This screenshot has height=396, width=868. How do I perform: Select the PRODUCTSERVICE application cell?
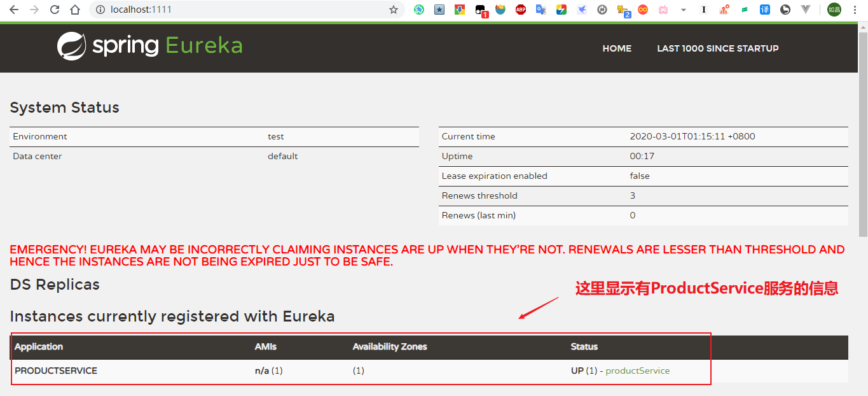coord(56,371)
